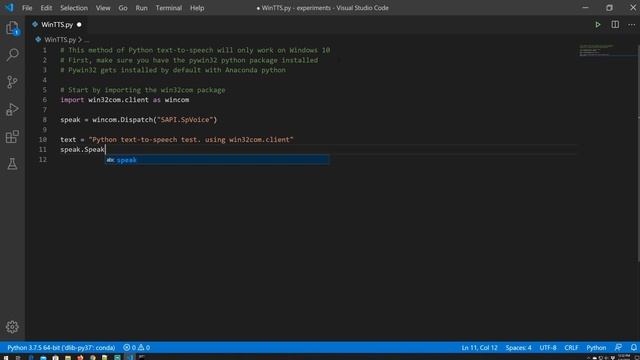Click comment 'Start by importing the win32com package'
This screenshot has width=640, height=360.
point(143,90)
